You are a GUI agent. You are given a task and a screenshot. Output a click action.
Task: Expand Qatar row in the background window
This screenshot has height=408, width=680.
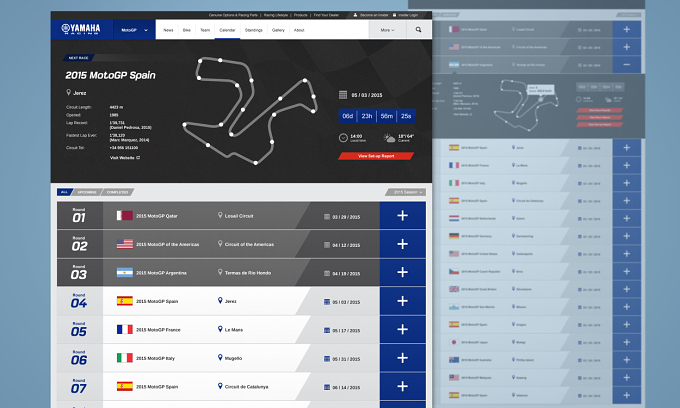point(627,29)
